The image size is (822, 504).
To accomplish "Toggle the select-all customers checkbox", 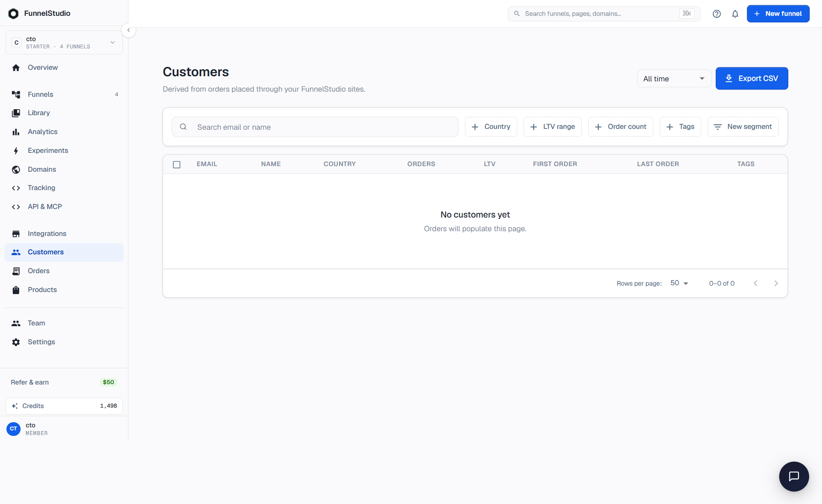I will click(176, 164).
